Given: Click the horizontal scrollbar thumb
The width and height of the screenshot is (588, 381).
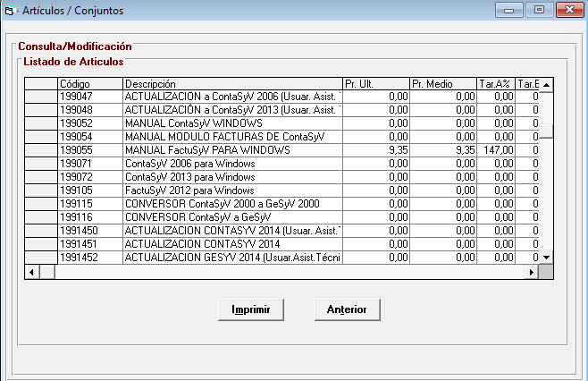Looking at the screenshot, I should coord(47,272).
